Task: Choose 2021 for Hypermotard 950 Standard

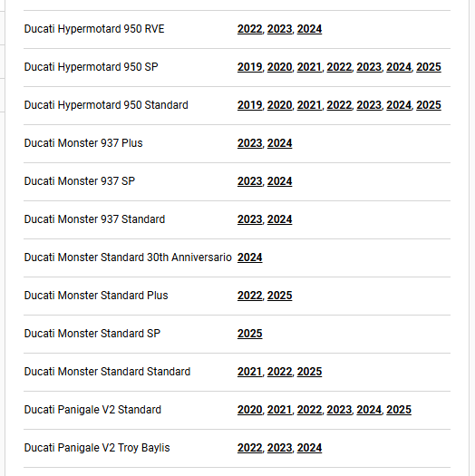Action: click(x=309, y=105)
